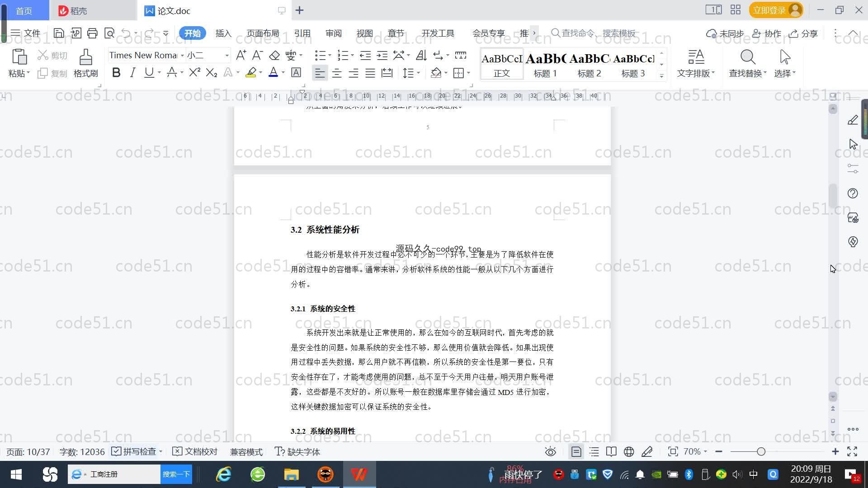Expand the styles gallery more arrow
The height and width of the screenshot is (488, 868).
[662, 75]
